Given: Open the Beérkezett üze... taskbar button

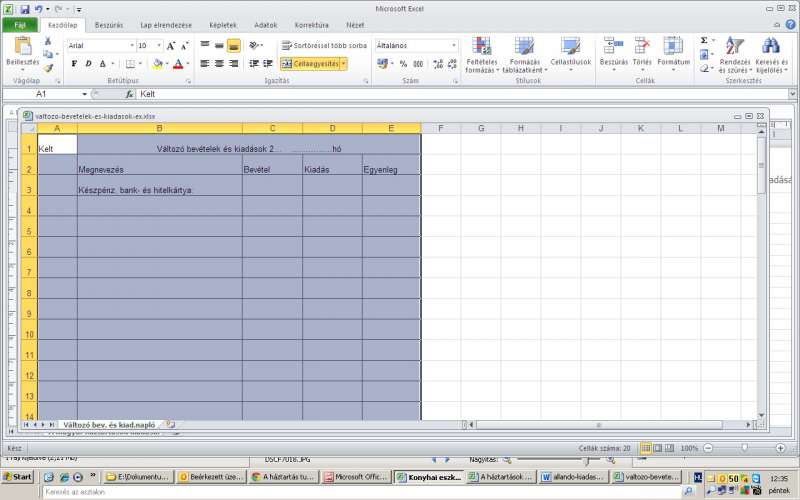Looking at the screenshot, I should pyautogui.click(x=212, y=477).
